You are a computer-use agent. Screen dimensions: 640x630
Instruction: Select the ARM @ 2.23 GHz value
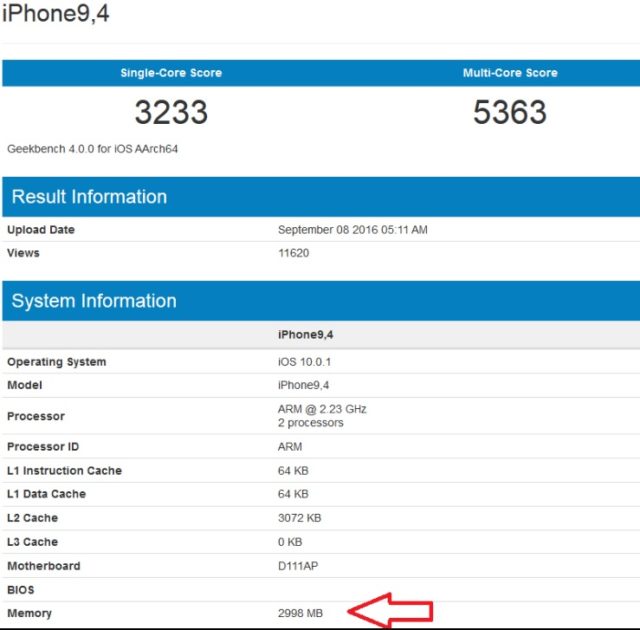click(322, 409)
